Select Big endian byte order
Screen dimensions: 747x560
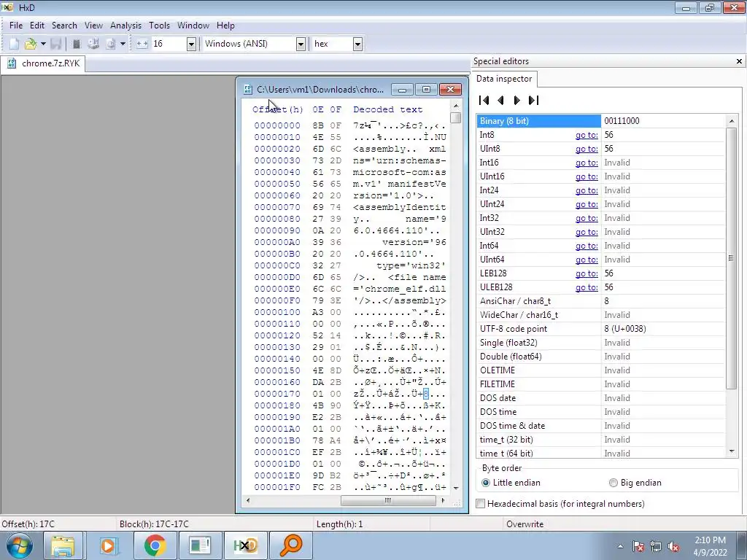point(613,483)
